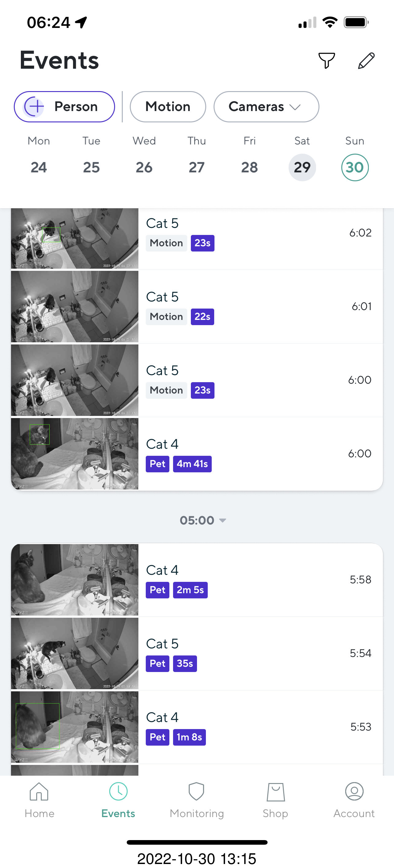The height and width of the screenshot is (868, 394).
Task: Open the events filter funnel icon
Action: 326,61
